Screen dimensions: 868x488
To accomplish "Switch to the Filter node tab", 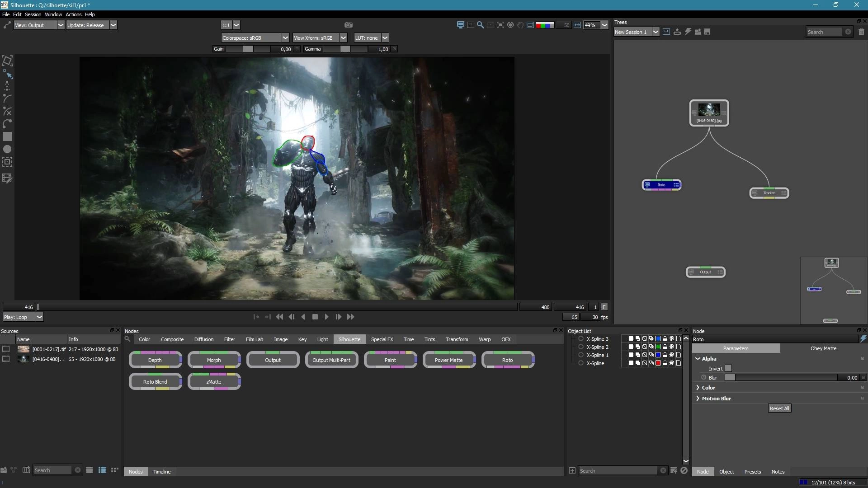I will [230, 339].
